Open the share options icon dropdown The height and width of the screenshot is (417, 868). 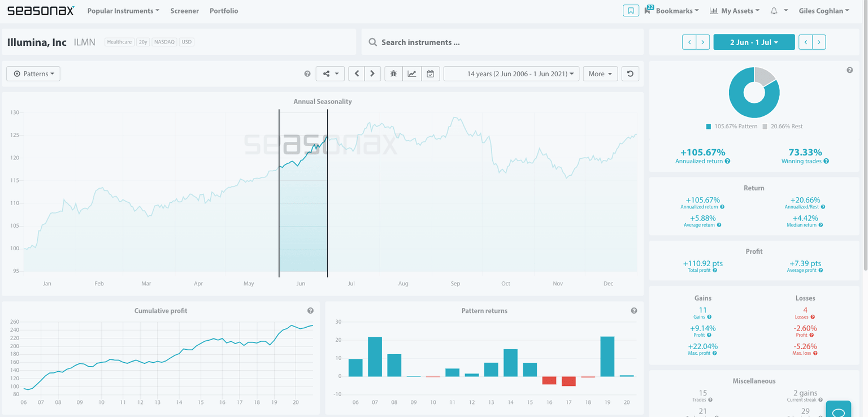click(330, 74)
